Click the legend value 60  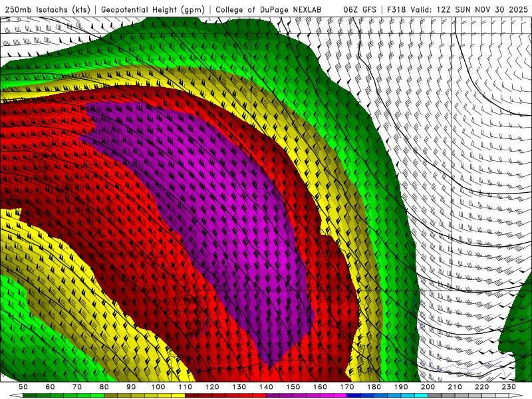pos(51,387)
